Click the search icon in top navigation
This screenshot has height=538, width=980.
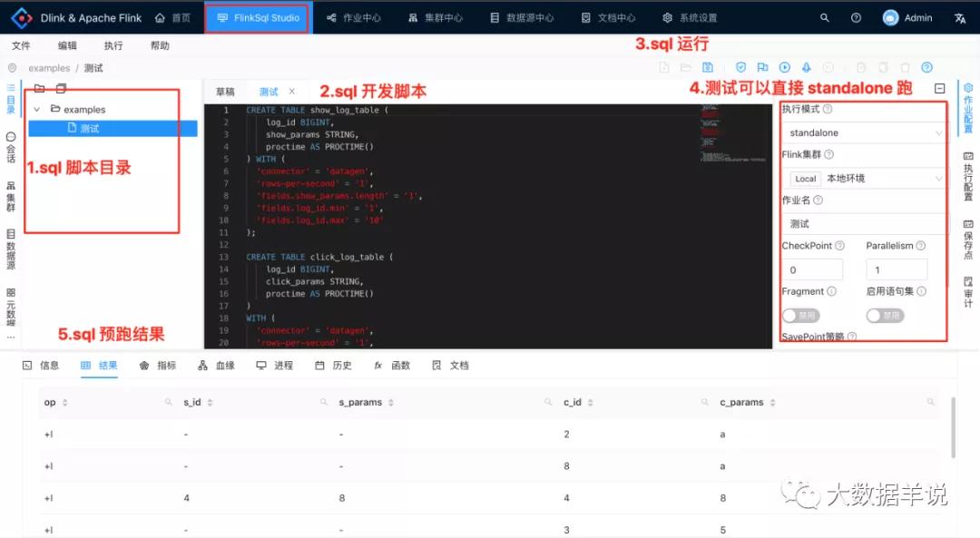825,17
